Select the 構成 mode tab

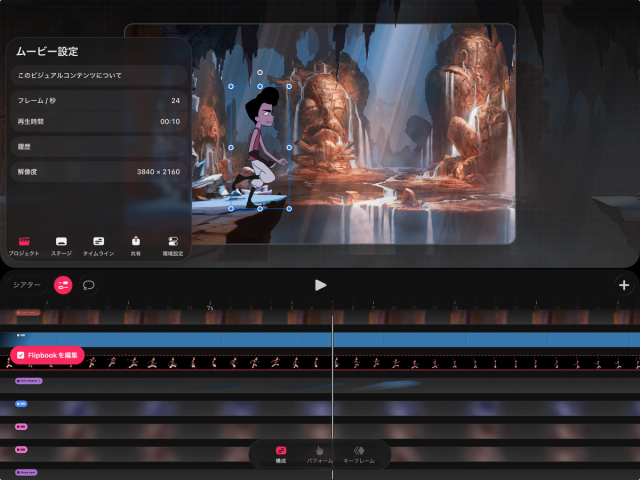(281, 454)
